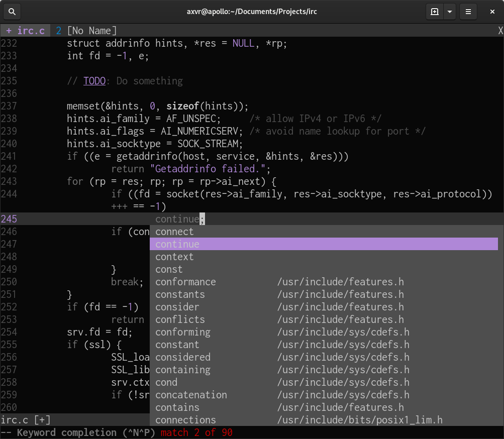Click 'for' keyword on line 243
This screenshot has height=439, width=504.
[75, 181]
